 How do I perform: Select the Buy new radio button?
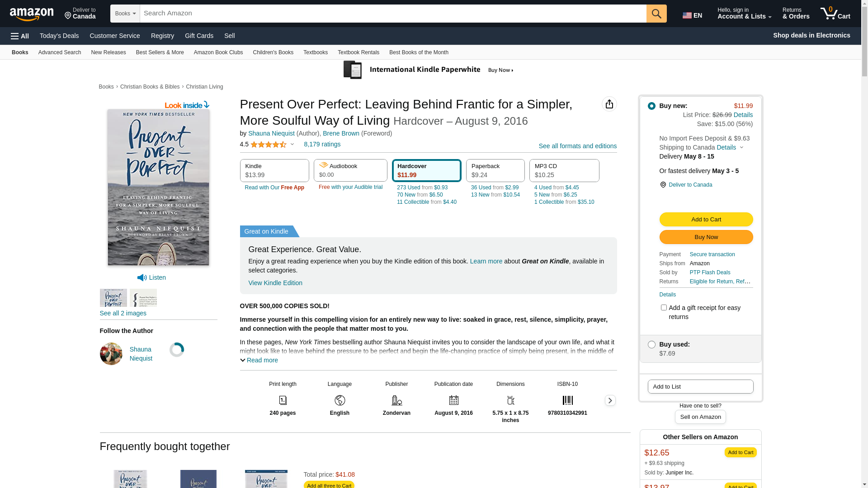651,106
